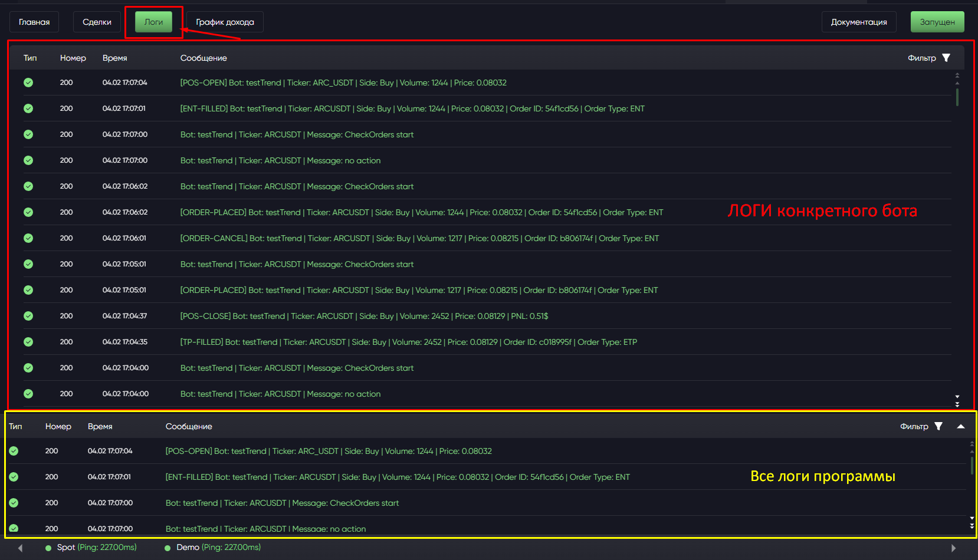Open the Документация button
Screen dimensions: 978x560
coord(858,22)
